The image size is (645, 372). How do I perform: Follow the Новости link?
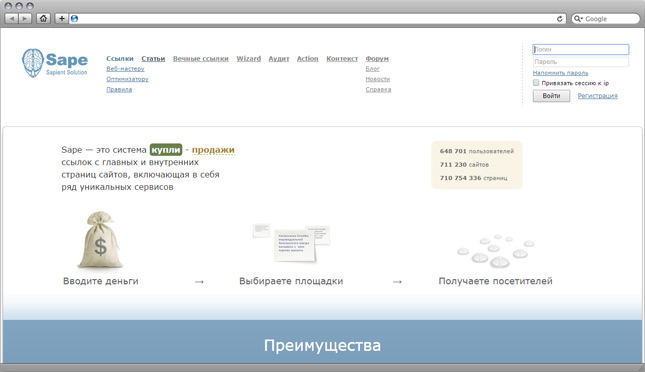coord(378,79)
